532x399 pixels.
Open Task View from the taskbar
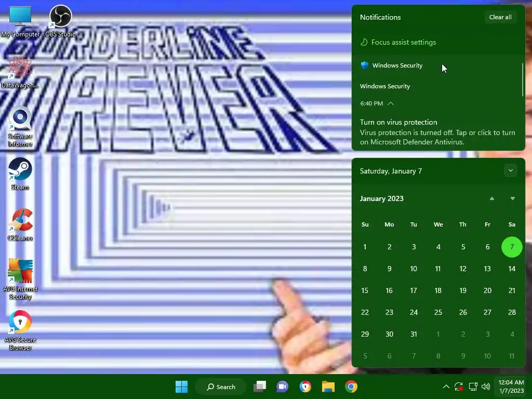[260, 387]
